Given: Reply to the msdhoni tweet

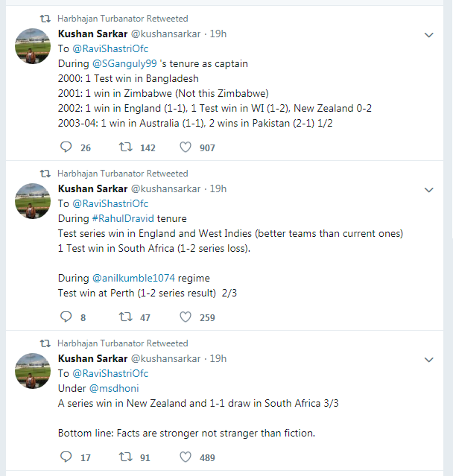Looking at the screenshot, I should pyautogui.click(x=66, y=457).
